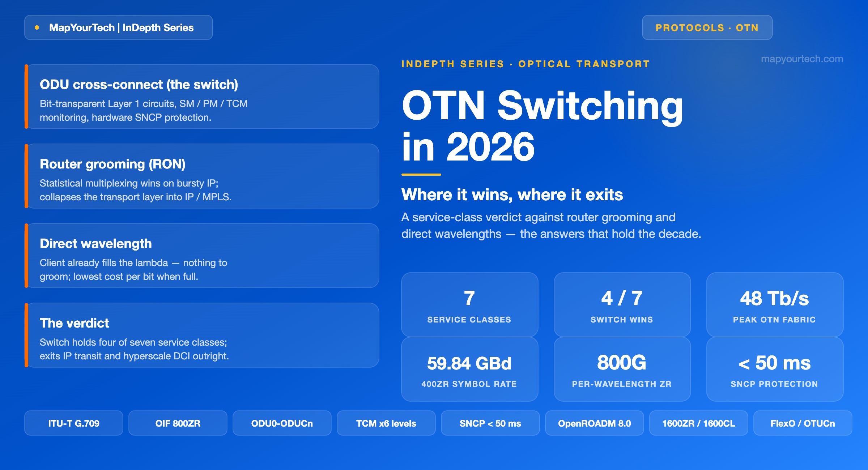Select the OIF 800ZR chip

pyautogui.click(x=178, y=423)
